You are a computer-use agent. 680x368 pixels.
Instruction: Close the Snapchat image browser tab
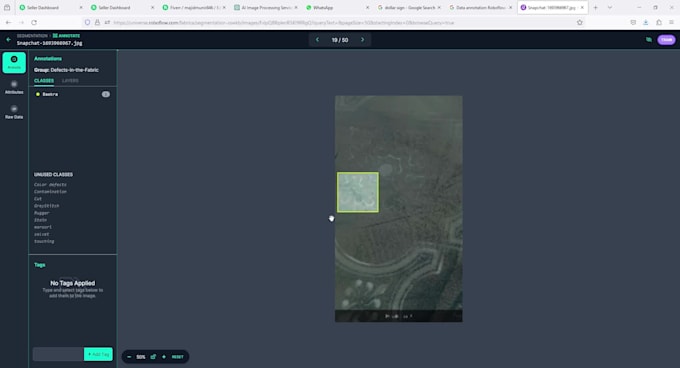pyautogui.click(x=582, y=7)
